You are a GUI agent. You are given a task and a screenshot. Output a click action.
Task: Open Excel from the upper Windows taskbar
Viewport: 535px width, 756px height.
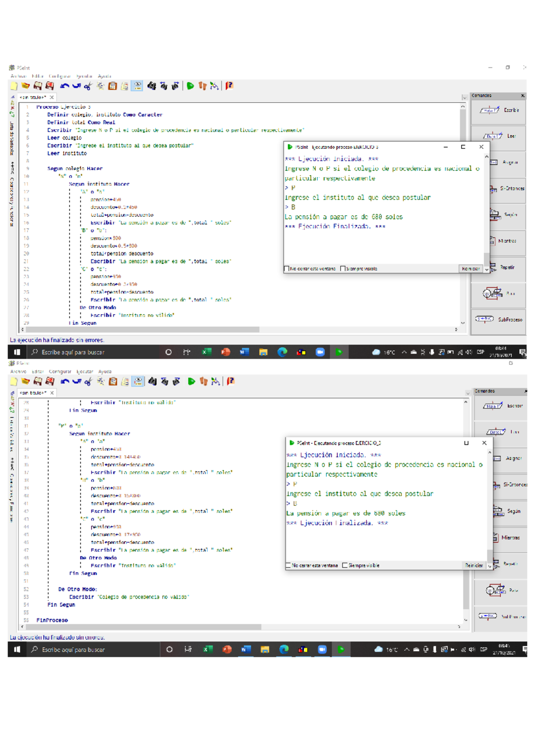tap(206, 352)
